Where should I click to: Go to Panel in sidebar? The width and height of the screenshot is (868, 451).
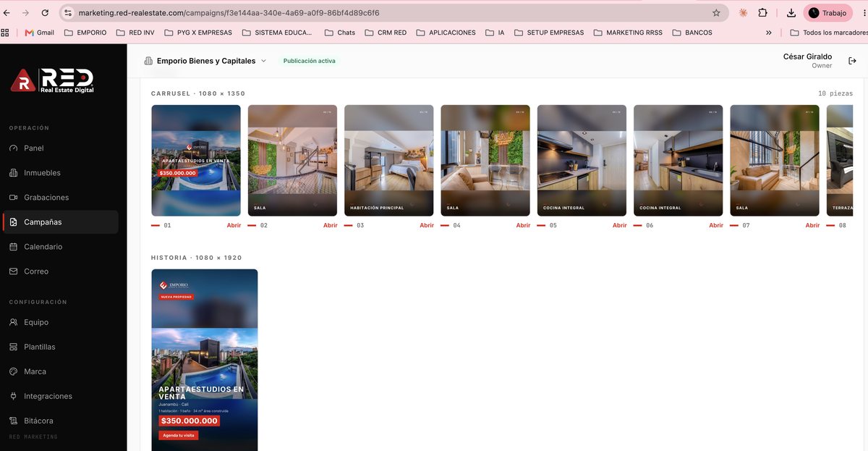tap(60, 148)
